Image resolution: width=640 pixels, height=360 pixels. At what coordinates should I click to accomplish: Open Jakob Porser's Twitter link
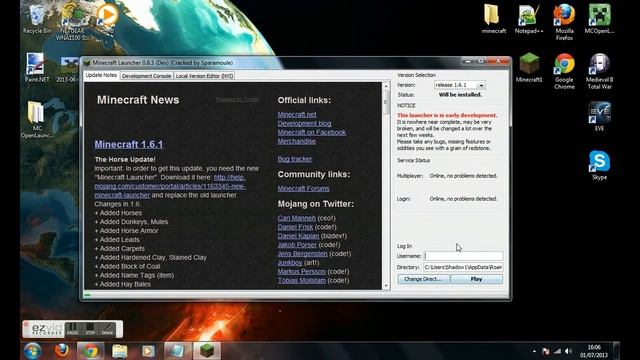coord(297,245)
